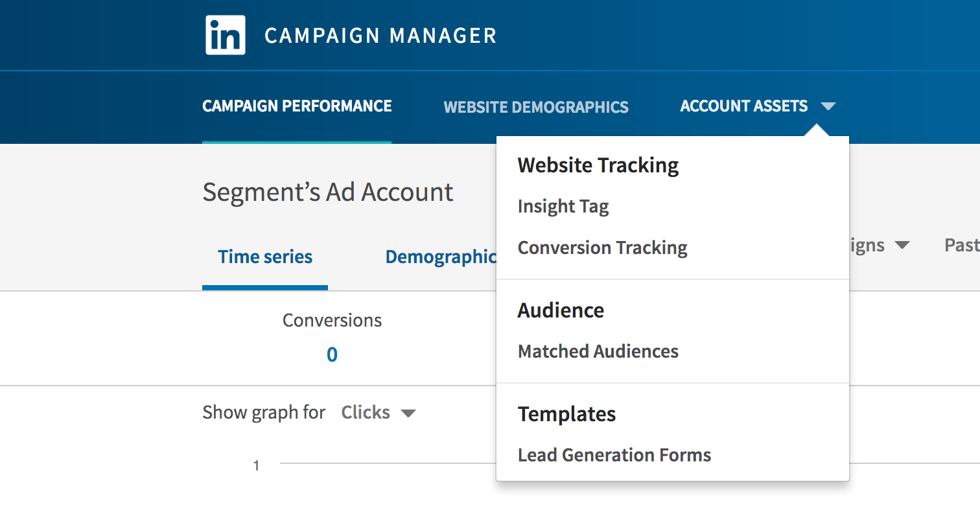The image size is (980, 521).
Task: Click the Conversions count value 0
Action: tap(332, 354)
